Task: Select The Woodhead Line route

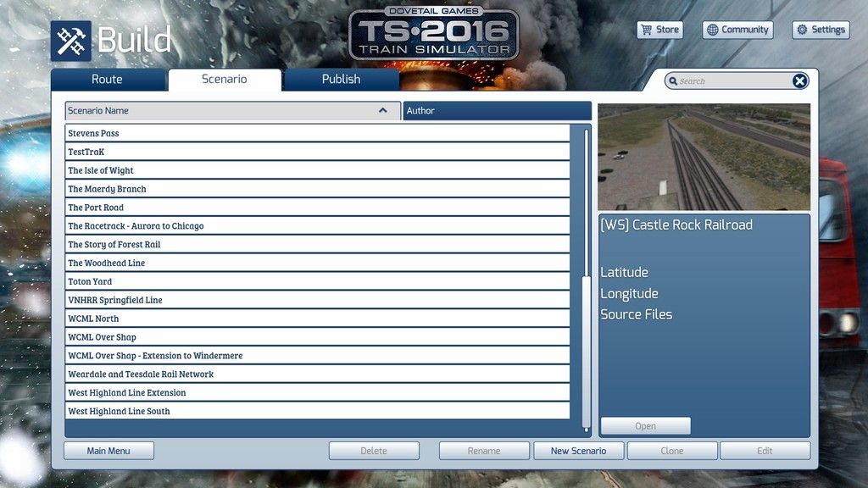Action: [x=318, y=263]
